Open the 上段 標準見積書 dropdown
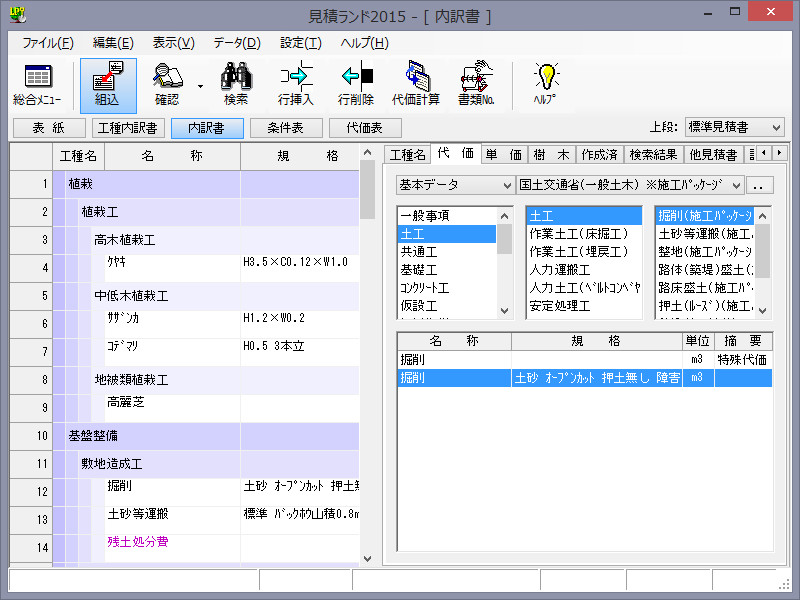The width and height of the screenshot is (800, 600). tap(734, 127)
